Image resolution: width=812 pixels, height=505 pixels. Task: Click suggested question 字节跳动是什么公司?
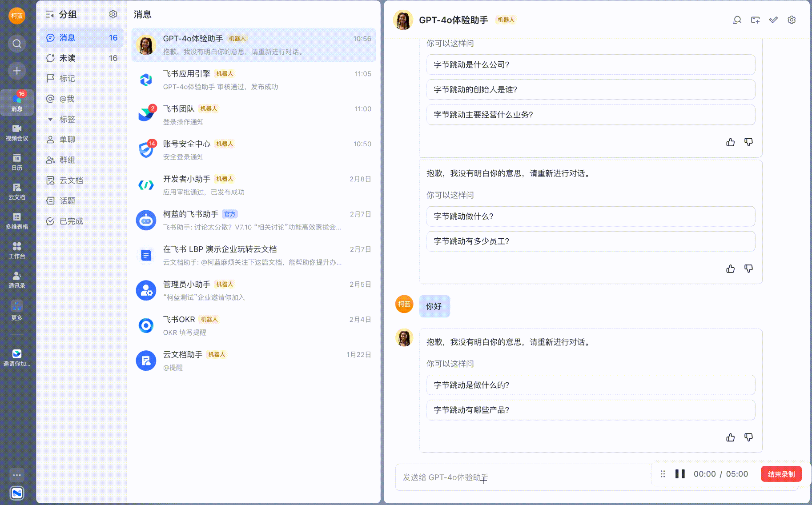(591, 64)
